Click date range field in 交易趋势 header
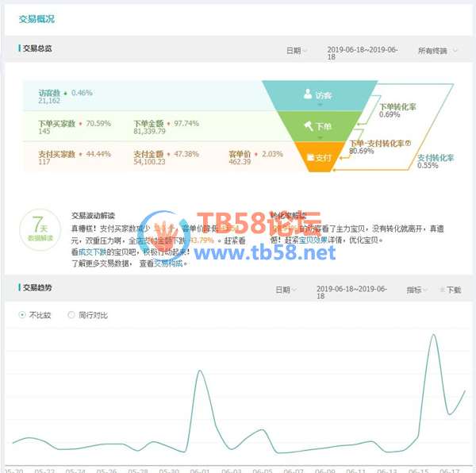The height and width of the screenshot is (473, 476). [x=351, y=292]
